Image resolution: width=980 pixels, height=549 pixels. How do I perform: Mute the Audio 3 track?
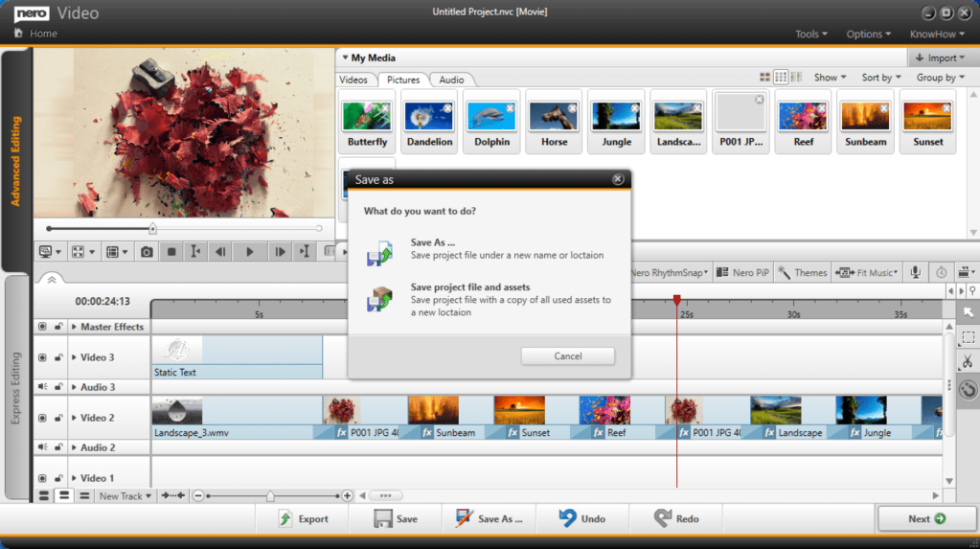pos(42,387)
